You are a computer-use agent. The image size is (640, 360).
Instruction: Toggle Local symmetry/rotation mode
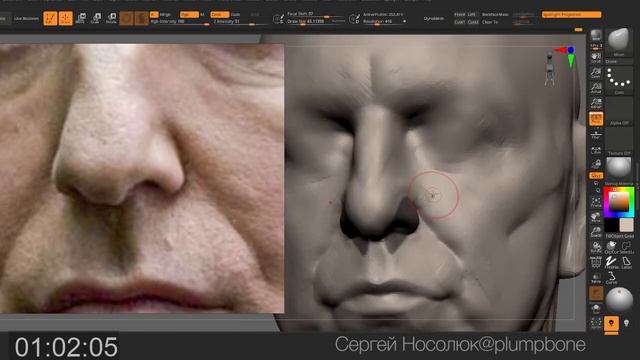click(596, 150)
